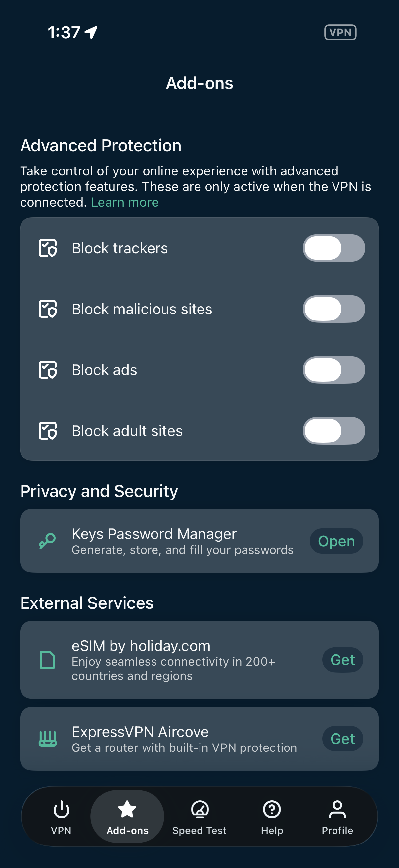This screenshot has width=399, height=868.
Task: Toggle the Block malicious sites switch
Action: [x=333, y=309]
